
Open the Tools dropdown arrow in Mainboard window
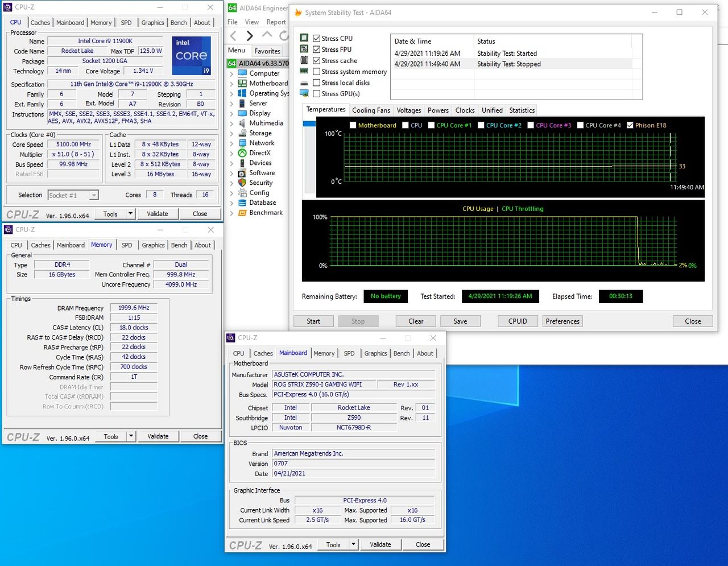pyautogui.click(x=353, y=544)
